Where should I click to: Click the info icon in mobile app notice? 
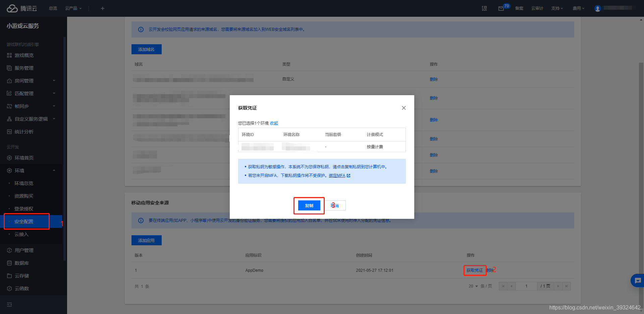[141, 221]
